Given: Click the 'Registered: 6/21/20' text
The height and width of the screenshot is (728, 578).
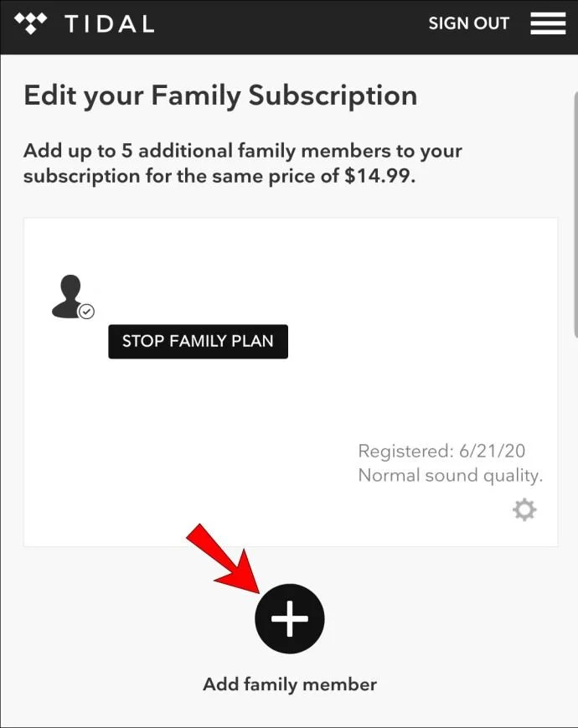Looking at the screenshot, I should 441,452.
